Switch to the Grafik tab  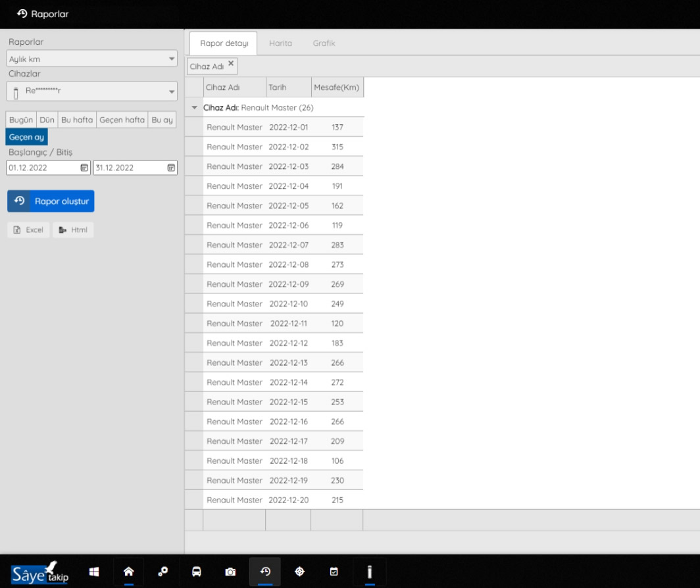coord(324,43)
